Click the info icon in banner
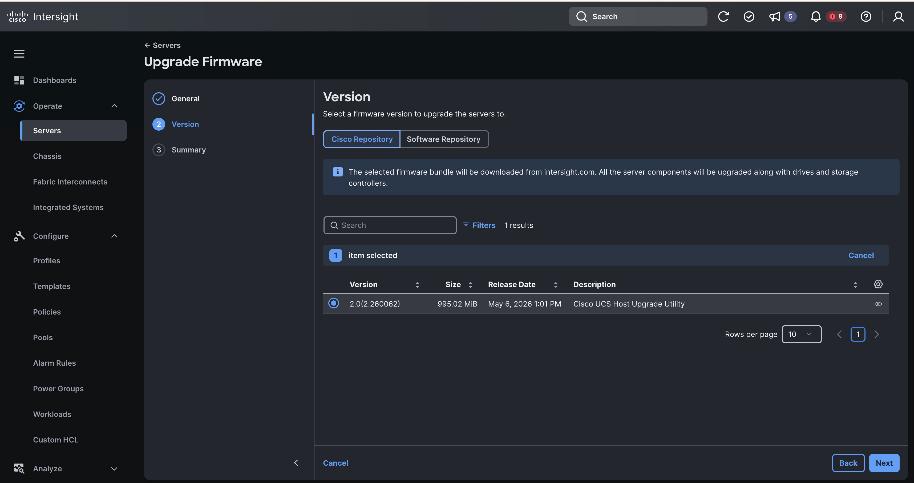Image resolution: width=914 pixels, height=483 pixels. 338,172
